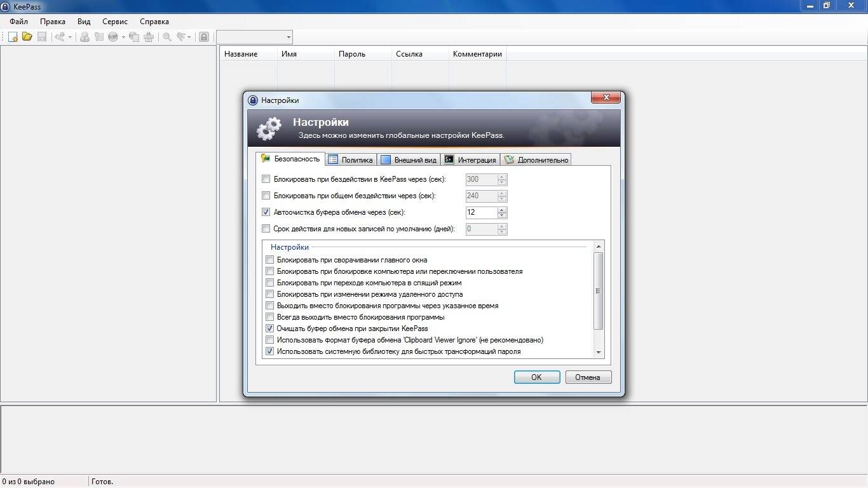
Task: Click the Copy URL toolbar icon
Action: [134, 37]
